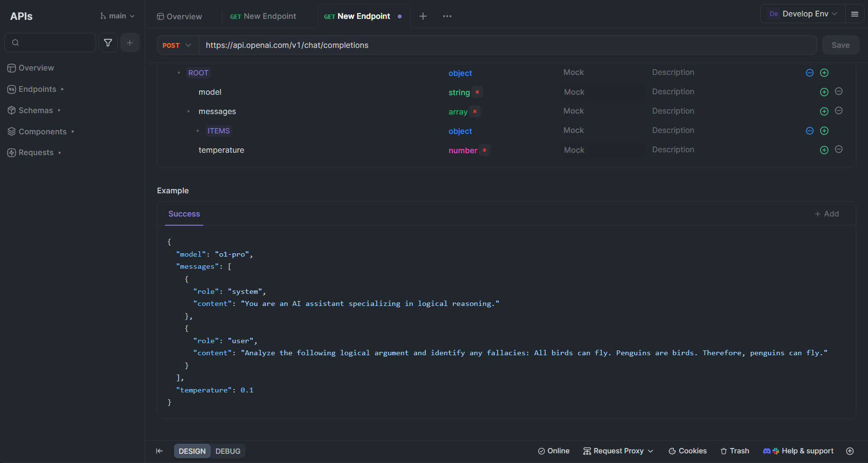This screenshot has width=868, height=463.
Task: Add a field after model row
Action: 825,92
